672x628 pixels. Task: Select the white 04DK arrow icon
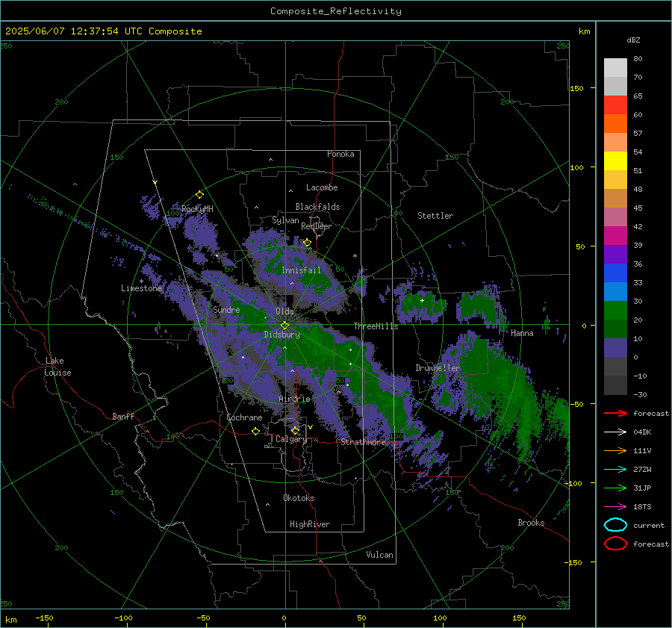[x=615, y=432]
